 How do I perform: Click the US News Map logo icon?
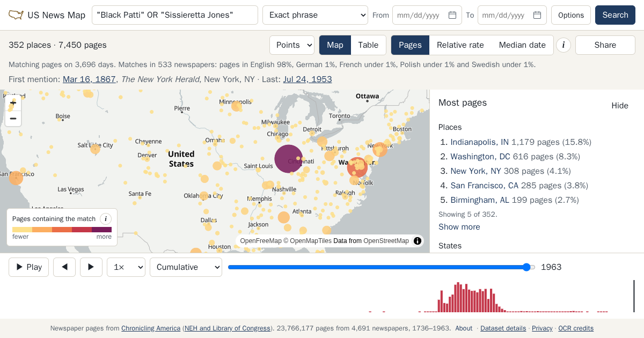[x=16, y=15]
